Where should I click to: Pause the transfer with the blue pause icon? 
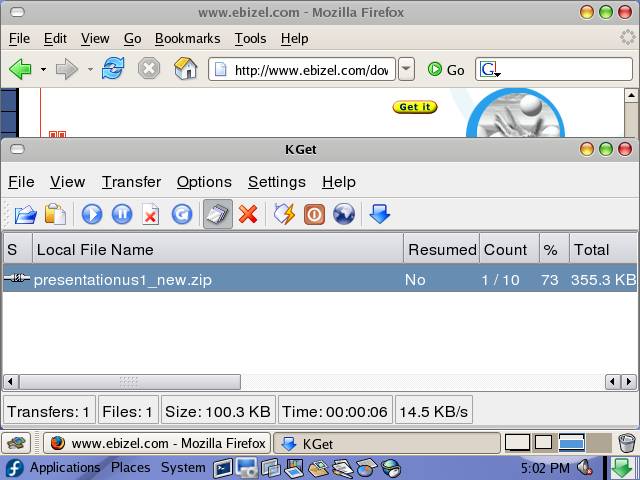(121, 214)
